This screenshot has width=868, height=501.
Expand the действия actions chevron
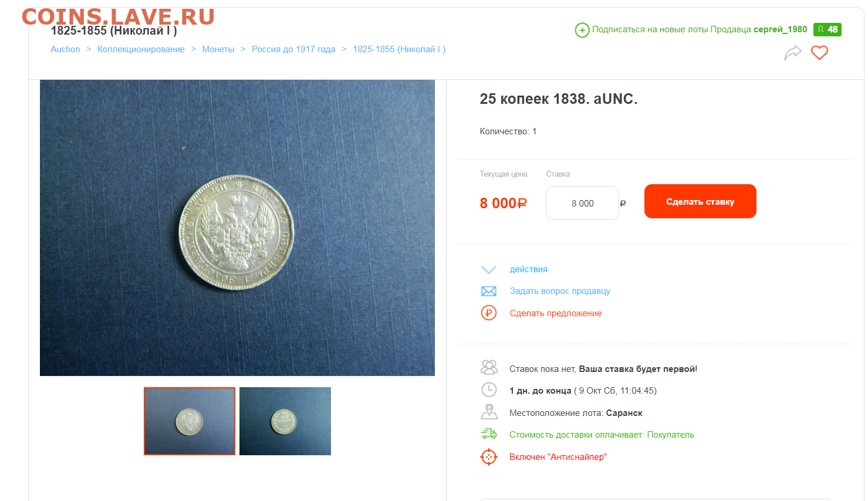click(x=489, y=269)
